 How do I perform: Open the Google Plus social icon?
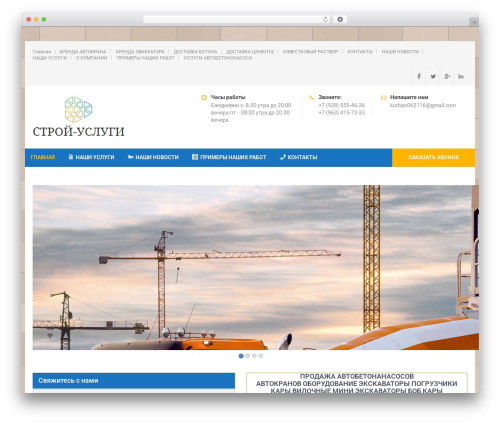click(447, 76)
